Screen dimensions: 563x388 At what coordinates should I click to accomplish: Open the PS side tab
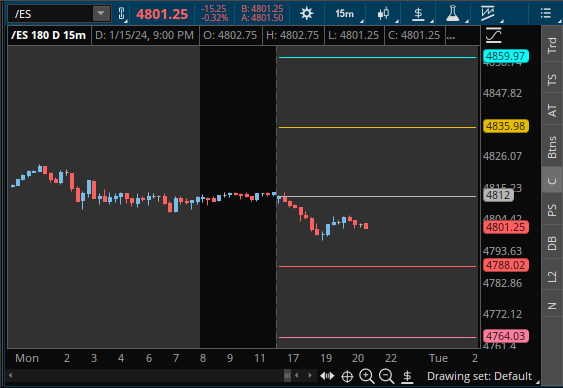pyautogui.click(x=552, y=210)
